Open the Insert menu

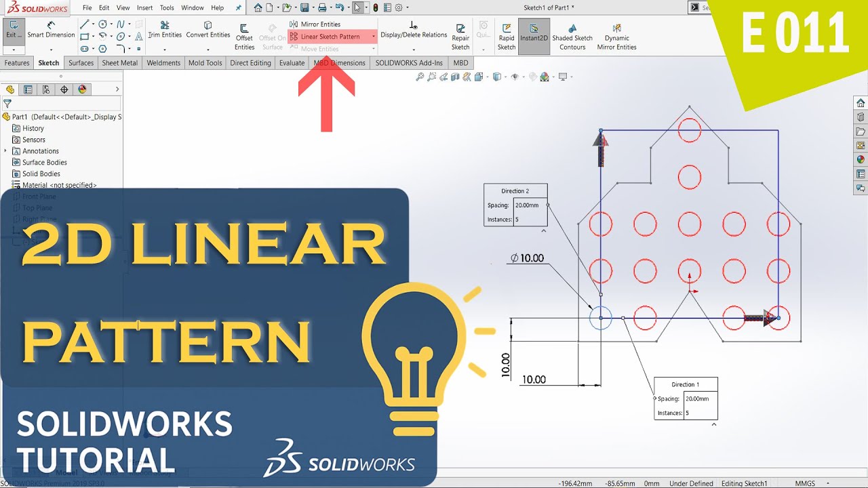(x=144, y=7)
